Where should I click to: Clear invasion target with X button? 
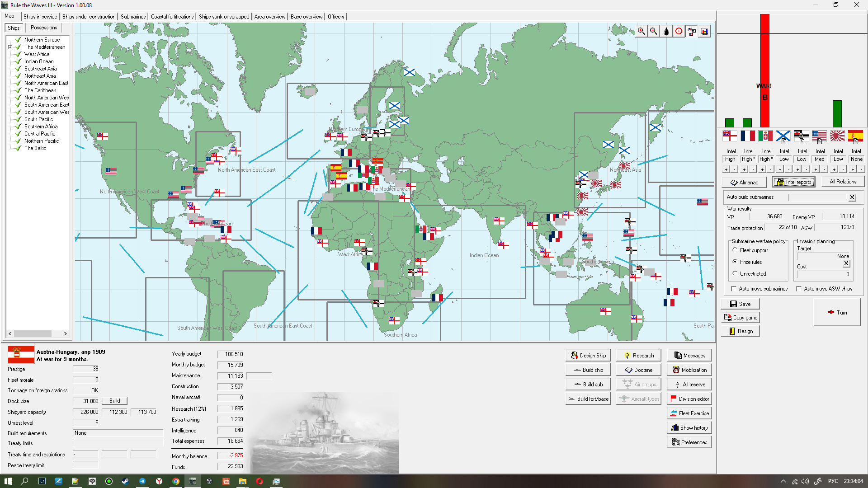click(846, 263)
